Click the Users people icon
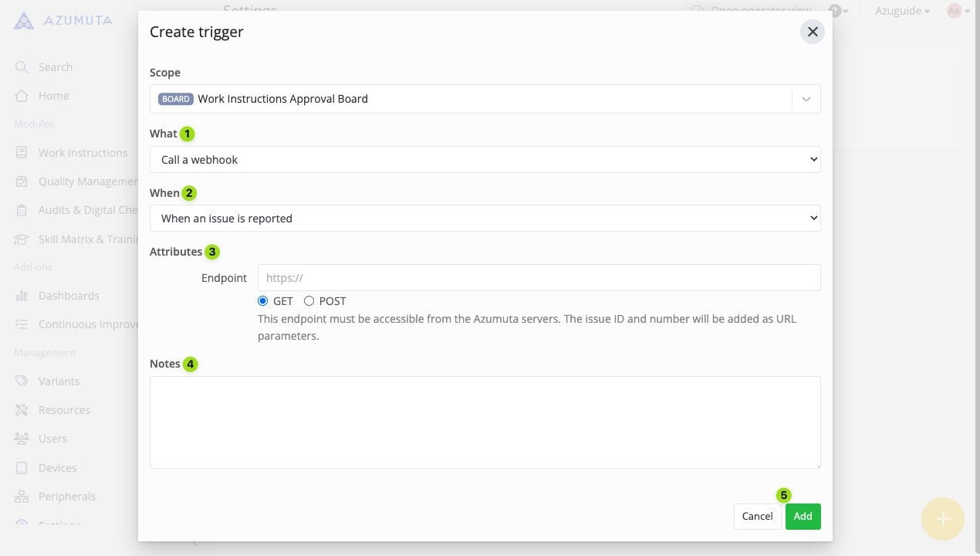Image resolution: width=980 pixels, height=556 pixels. (22, 439)
